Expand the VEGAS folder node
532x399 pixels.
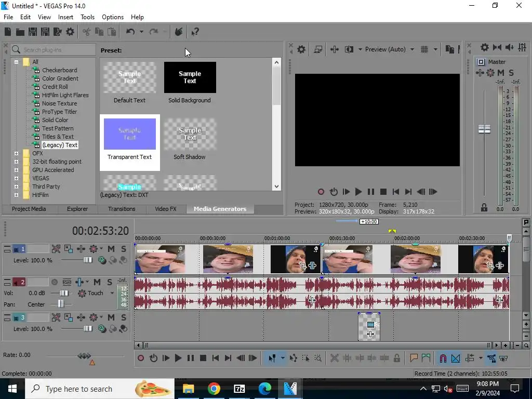click(16, 178)
